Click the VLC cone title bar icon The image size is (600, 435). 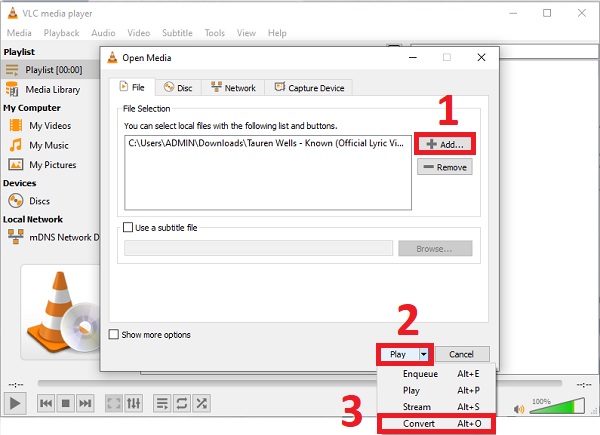coord(13,13)
